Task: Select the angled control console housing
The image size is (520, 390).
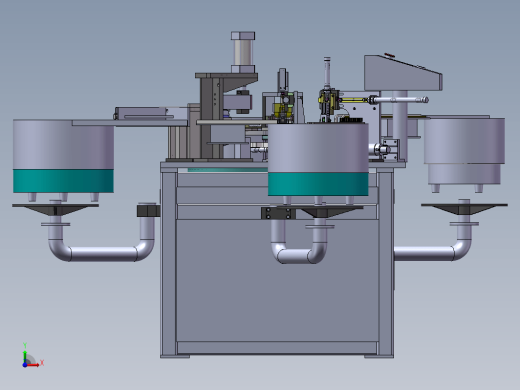Action: pyautogui.click(x=403, y=73)
